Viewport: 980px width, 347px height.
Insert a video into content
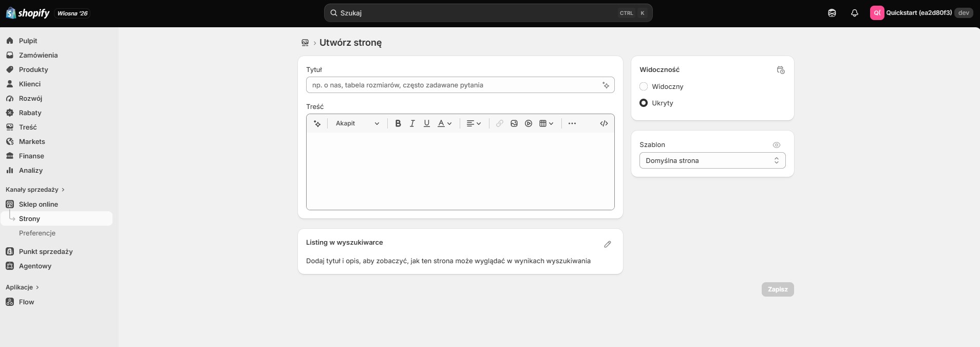click(529, 123)
